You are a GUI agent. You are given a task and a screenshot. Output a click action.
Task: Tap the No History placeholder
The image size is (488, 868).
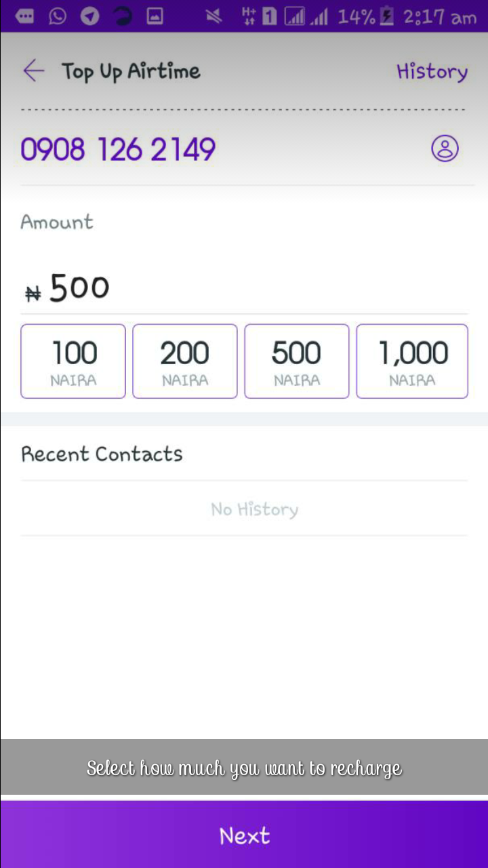(x=254, y=509)
